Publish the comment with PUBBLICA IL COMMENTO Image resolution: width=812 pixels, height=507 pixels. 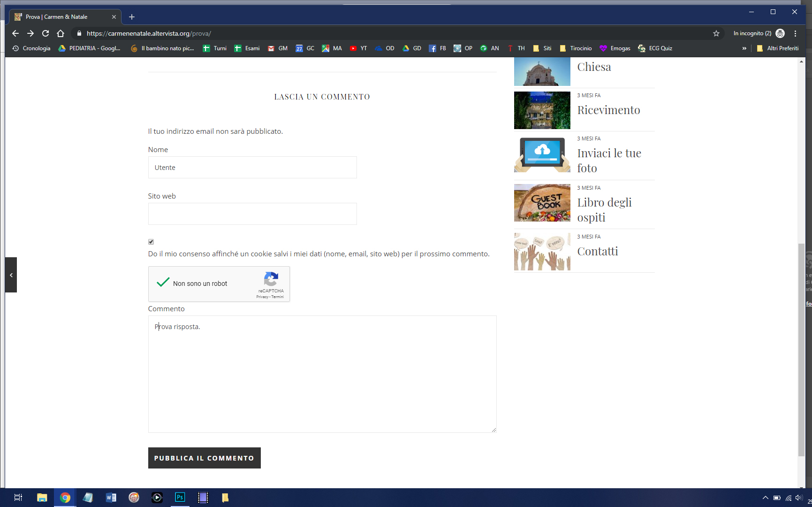[x=205, y=458]
